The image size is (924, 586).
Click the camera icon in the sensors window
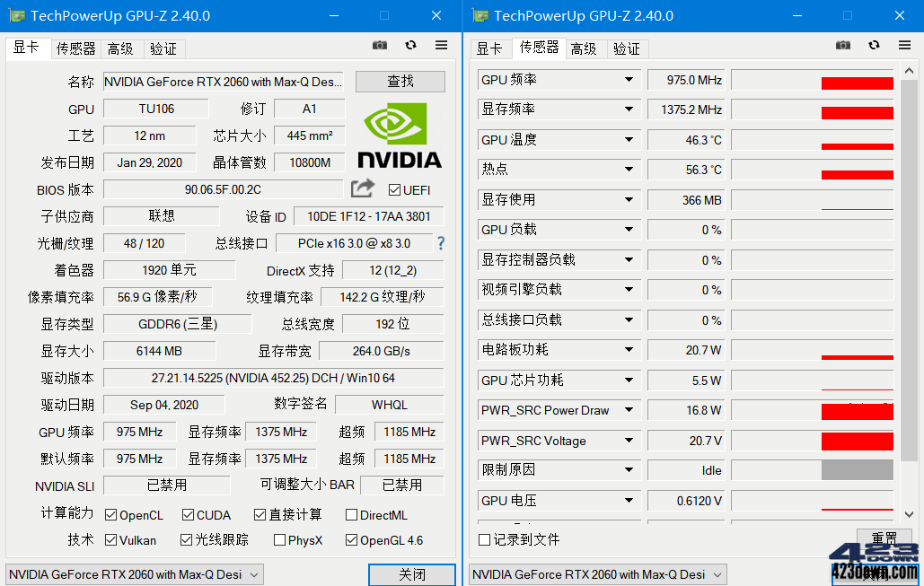point(842,44)
